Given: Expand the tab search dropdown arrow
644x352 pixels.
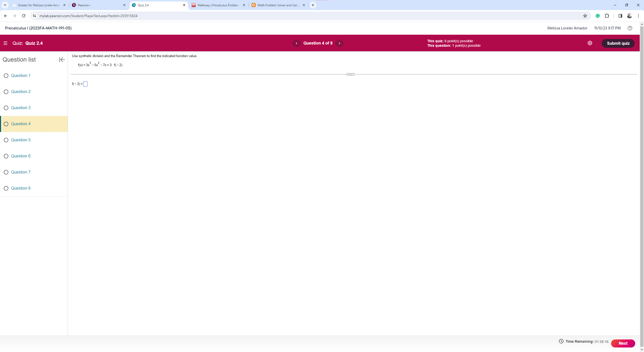Looking at the screenshot, I should (x=5, y=5).
